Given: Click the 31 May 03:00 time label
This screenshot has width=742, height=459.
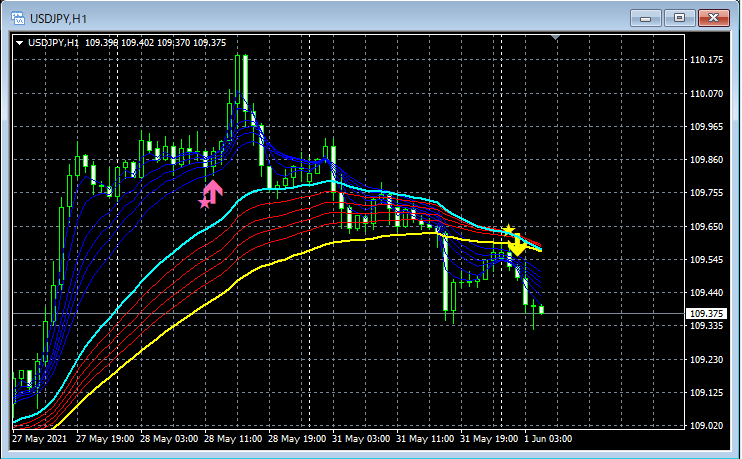Looking at the screenshot, I should [x=361, y=439].
